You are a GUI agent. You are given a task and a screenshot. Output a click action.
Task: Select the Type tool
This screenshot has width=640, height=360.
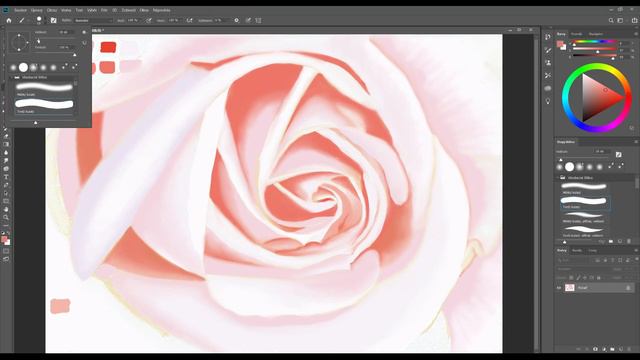pos(6,177)
